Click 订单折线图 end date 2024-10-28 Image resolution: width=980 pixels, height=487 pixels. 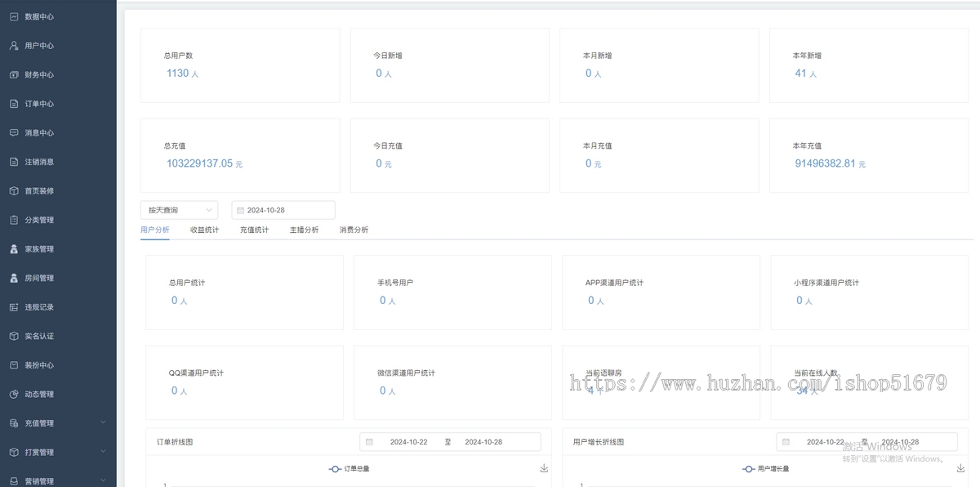pos(483,442)
